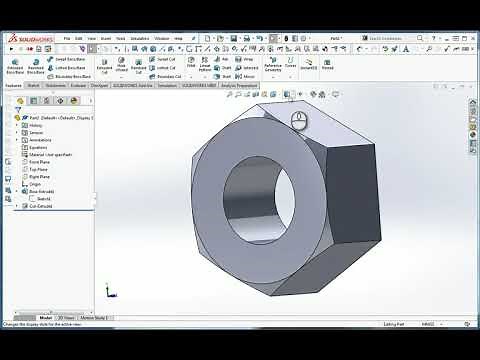Open the File menu

coord(67,38)
